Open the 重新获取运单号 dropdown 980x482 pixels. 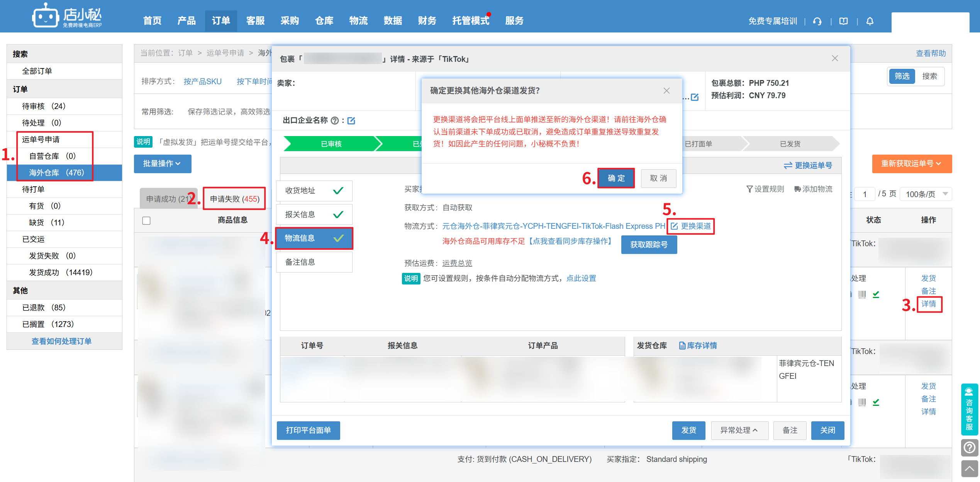point(911,164)
